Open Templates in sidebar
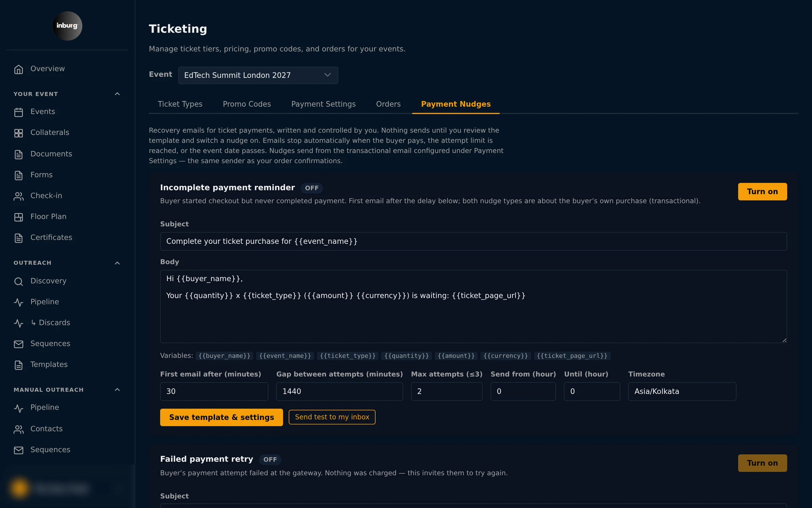The image size is (812, 508). coord(49,364)
